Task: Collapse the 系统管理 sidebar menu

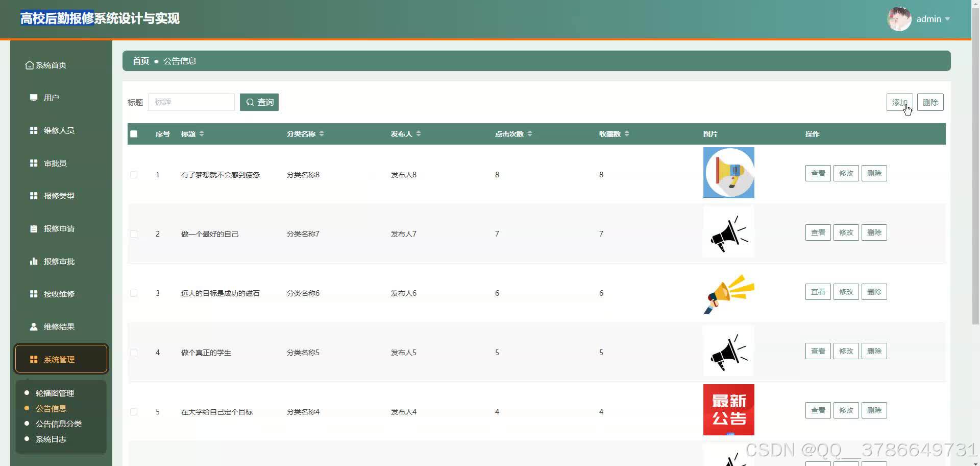Action: (61, 359)
